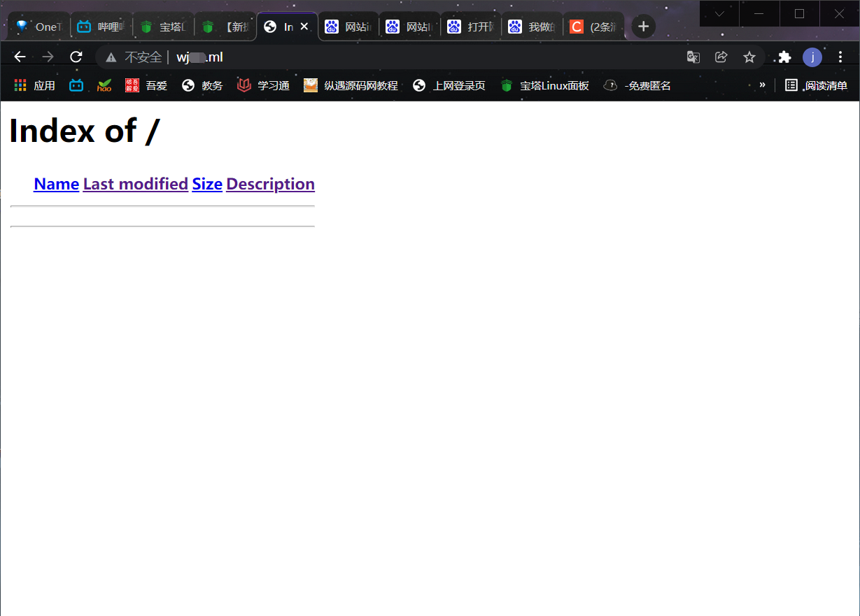Open the 吾爱 bookmark
This screenshot has height=616, width=860.
coord(146,85)
